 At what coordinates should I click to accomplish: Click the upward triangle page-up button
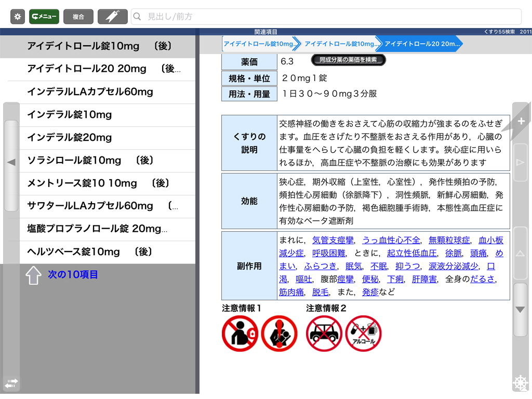click(x=520, y=253)
